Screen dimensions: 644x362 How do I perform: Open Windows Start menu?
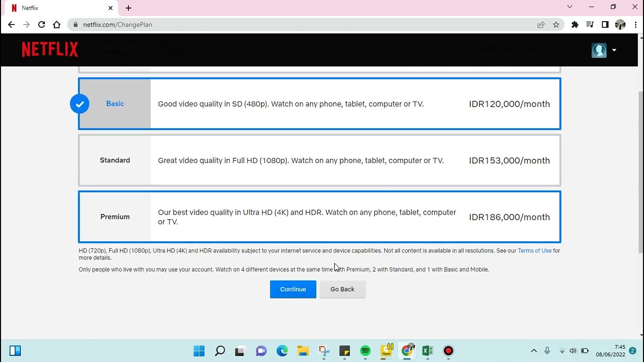tap(199, 351)
